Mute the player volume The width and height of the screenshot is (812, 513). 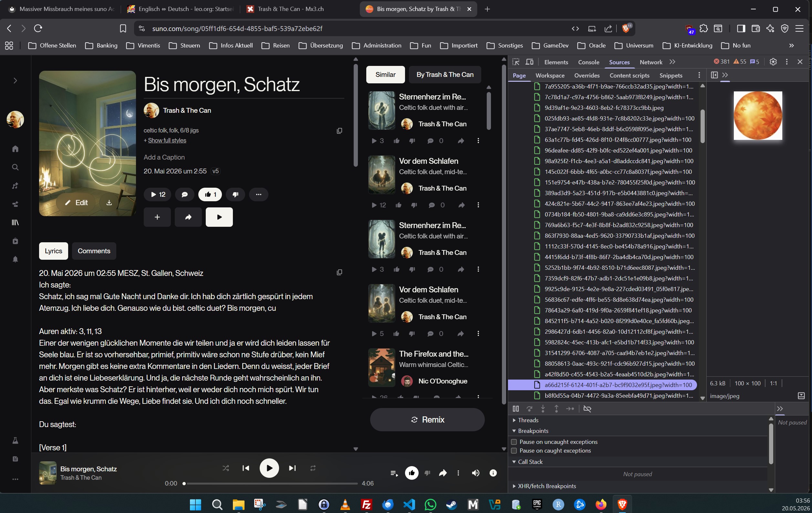[x=475, y=473]
